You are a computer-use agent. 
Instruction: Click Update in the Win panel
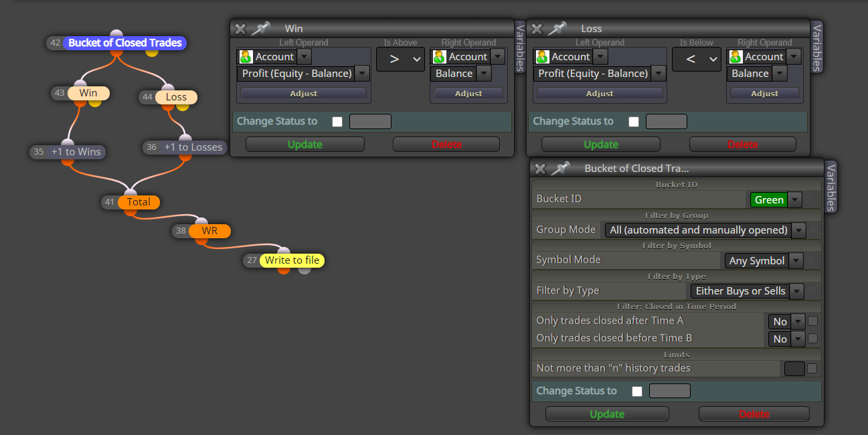305,145
